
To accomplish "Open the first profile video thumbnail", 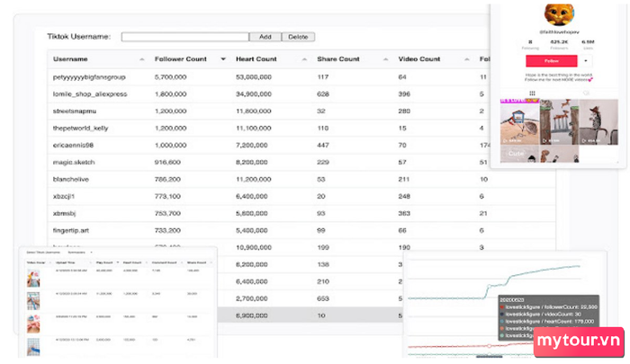I will (x=519, y=122).
